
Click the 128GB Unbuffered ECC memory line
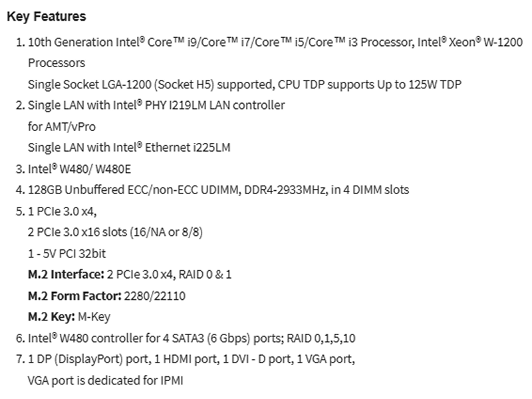219,190
